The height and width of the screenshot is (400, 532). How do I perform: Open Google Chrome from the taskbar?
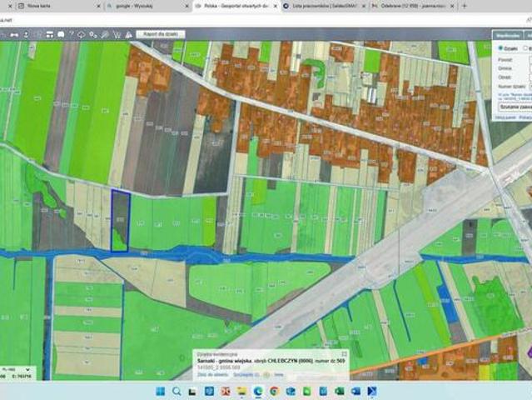coord(272,391)
